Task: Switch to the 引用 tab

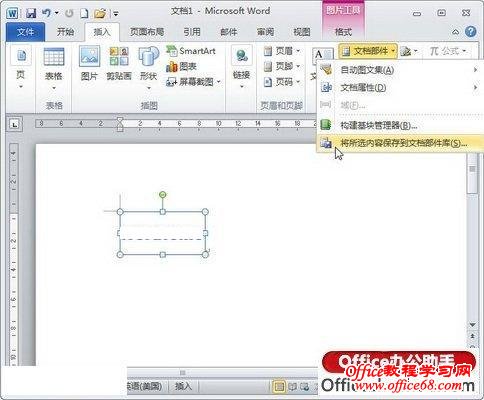Action: (x=192, y=32)
